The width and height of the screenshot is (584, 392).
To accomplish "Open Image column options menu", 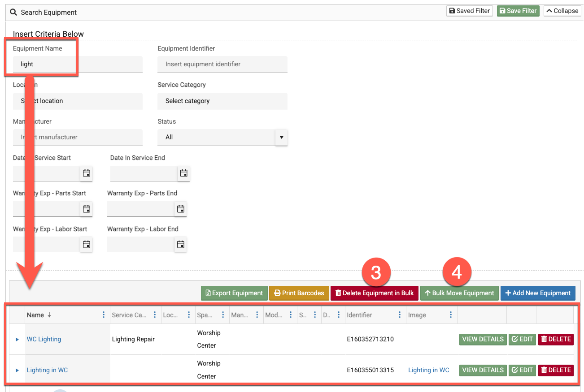I will click(451, 315).
